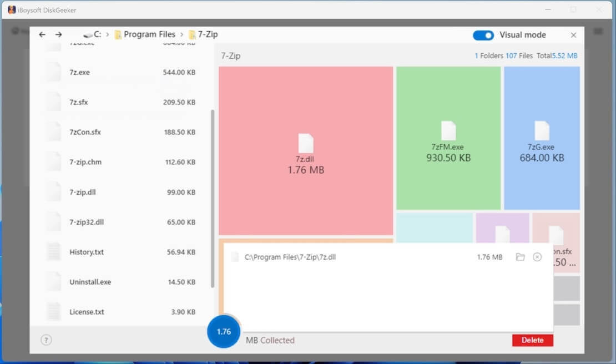Select History.txt in the file list
The image size is (616, 364).
[x=87, y=251]
